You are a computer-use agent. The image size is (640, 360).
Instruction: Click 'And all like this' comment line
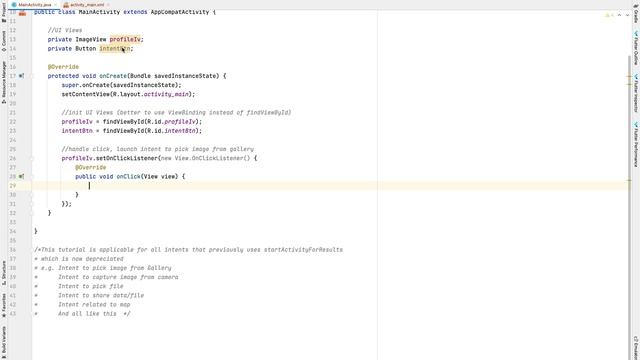(94, 314)
